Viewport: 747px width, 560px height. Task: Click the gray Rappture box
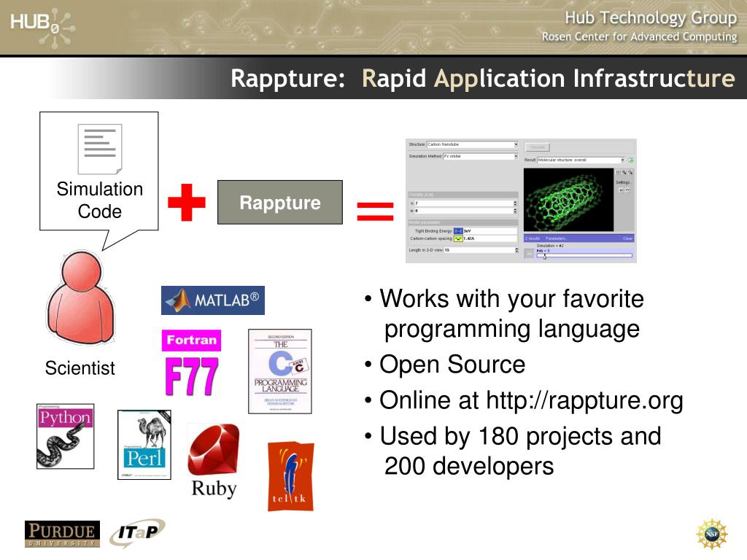click(280, 203)
